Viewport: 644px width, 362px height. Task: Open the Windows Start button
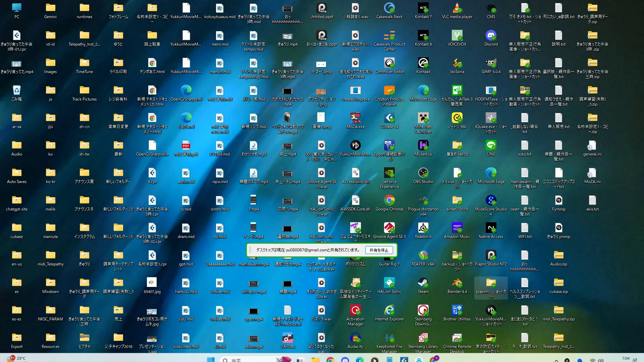211,359
